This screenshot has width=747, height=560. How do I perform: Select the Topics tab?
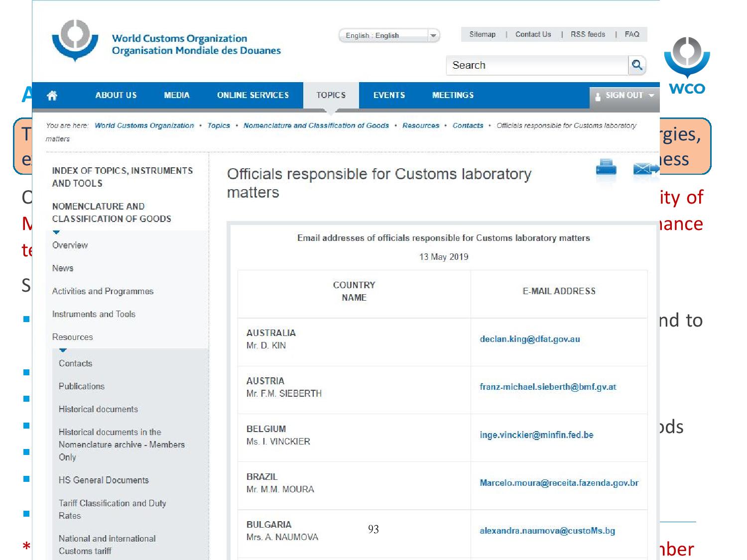click(x=331, y=95)
